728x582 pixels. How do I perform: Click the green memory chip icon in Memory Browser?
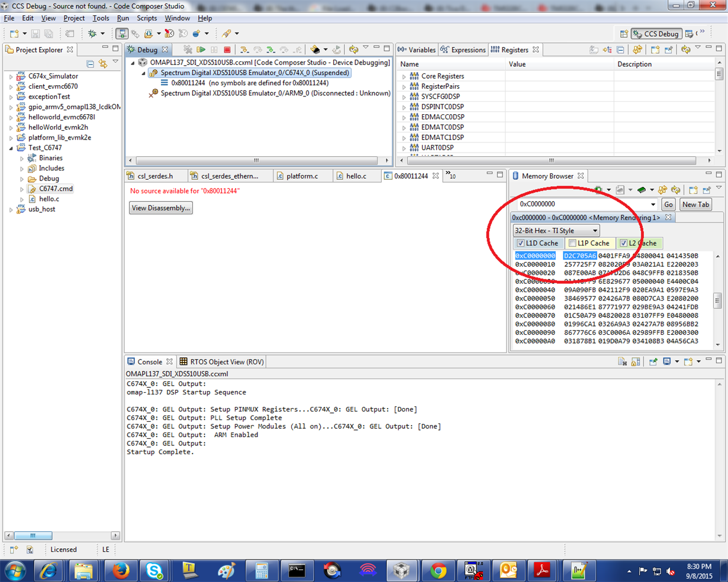click(x=642, y=190)
